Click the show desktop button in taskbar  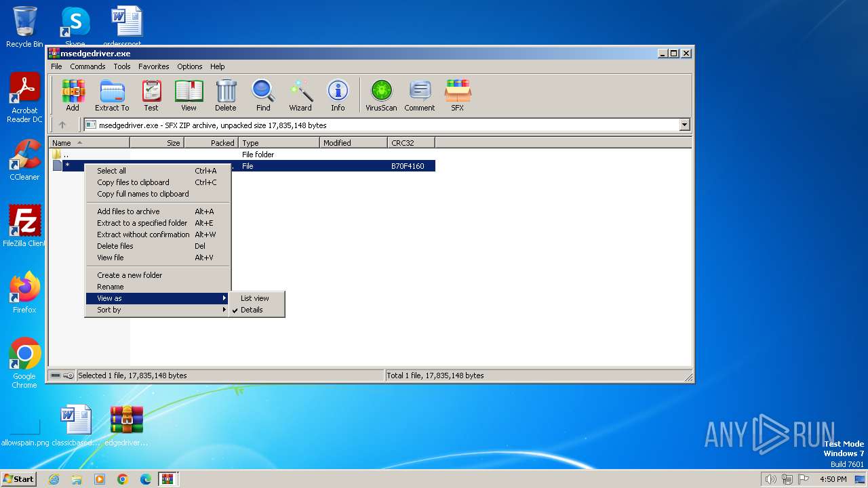(x=860, y=479)
